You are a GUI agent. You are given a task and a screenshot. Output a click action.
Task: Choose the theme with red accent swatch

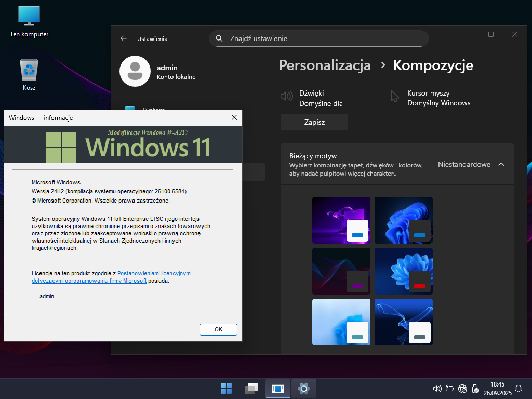(403, 271)
